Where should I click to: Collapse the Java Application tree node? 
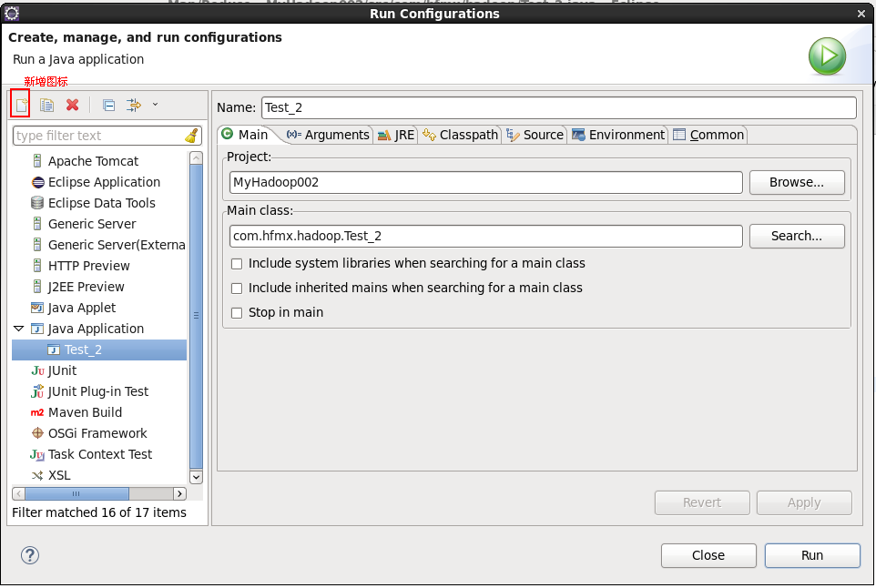coord(19,329)
